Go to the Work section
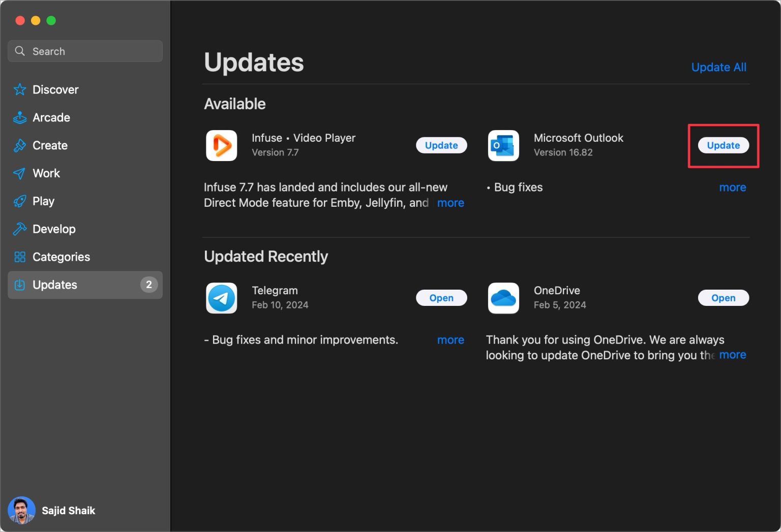Image resolution: width=781 pixels, height=532 pixels. [46, 173]
